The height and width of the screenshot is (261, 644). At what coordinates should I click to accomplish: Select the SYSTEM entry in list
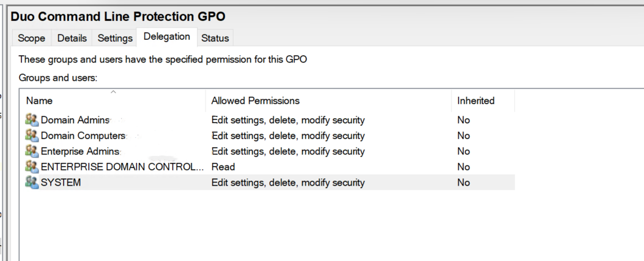click(x=61, y=183)
